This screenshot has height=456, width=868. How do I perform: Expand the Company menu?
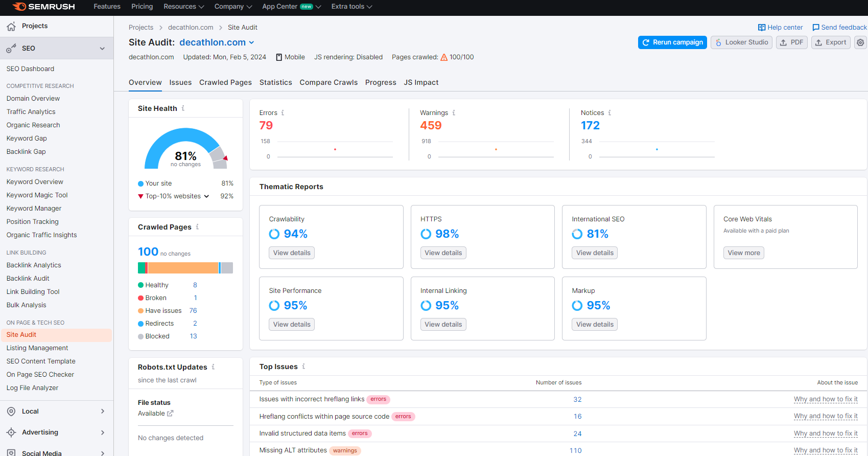coord(233,7)
